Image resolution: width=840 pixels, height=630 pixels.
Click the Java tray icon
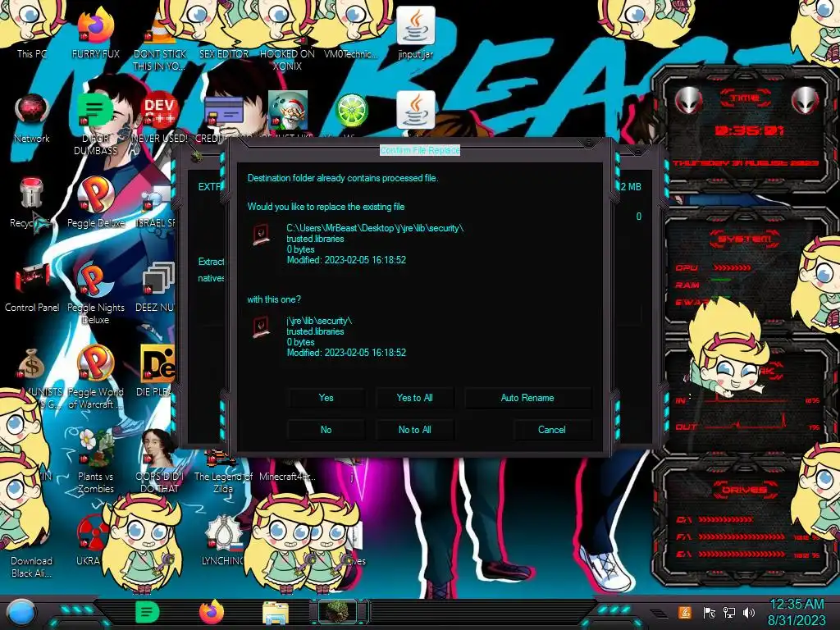pyautogui.click(x=685, y=612)
